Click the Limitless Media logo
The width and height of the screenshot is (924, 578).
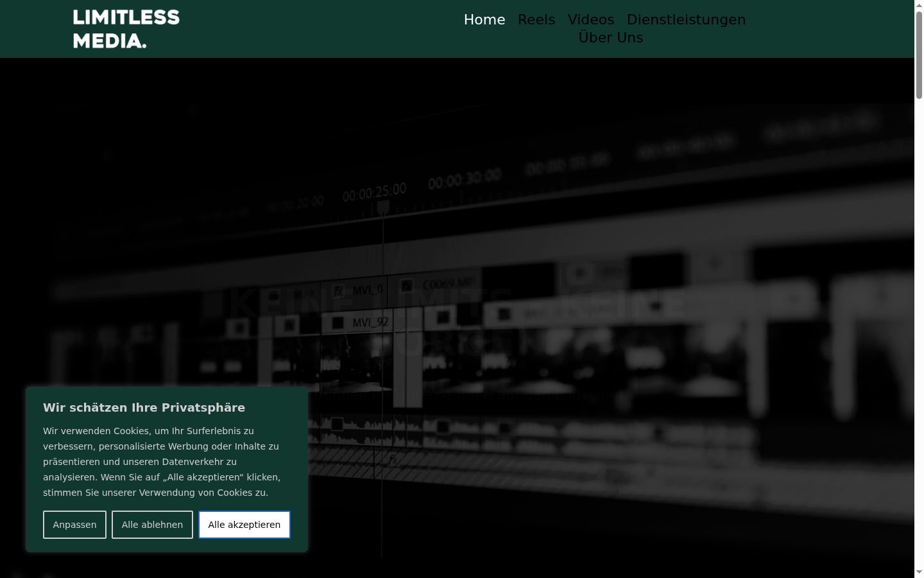pos(126,29)
